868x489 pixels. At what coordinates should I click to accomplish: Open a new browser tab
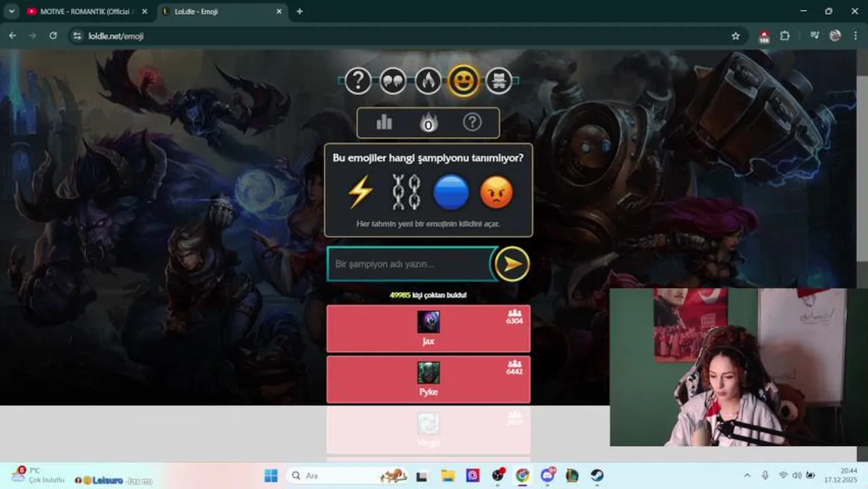point(300,12)
